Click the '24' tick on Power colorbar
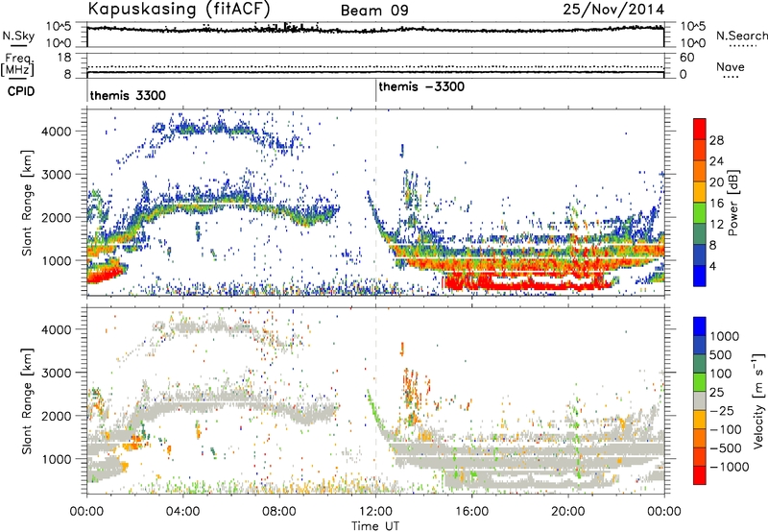The image size is (768, 532). [x=716, y=161]
